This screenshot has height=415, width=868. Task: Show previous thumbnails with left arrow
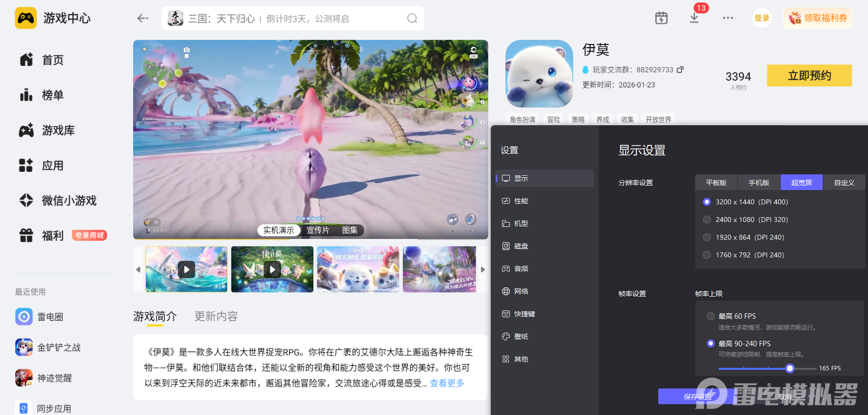pos(138,269)
